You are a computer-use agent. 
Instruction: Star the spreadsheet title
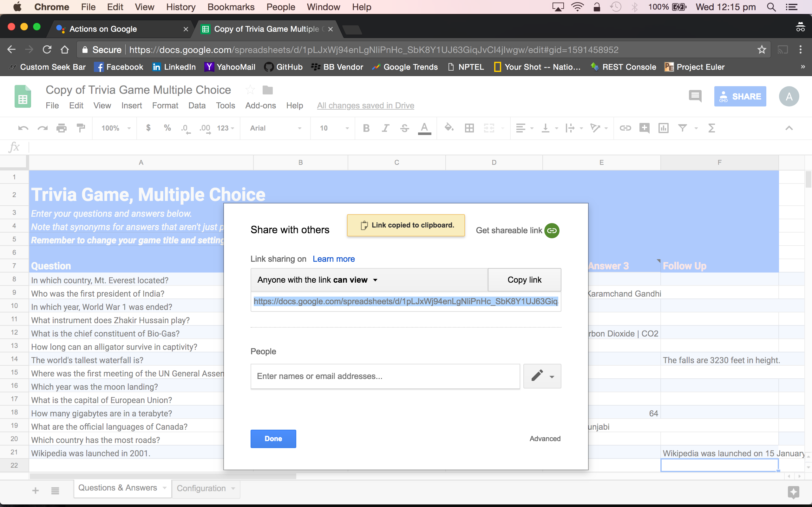tap(250, 90)
